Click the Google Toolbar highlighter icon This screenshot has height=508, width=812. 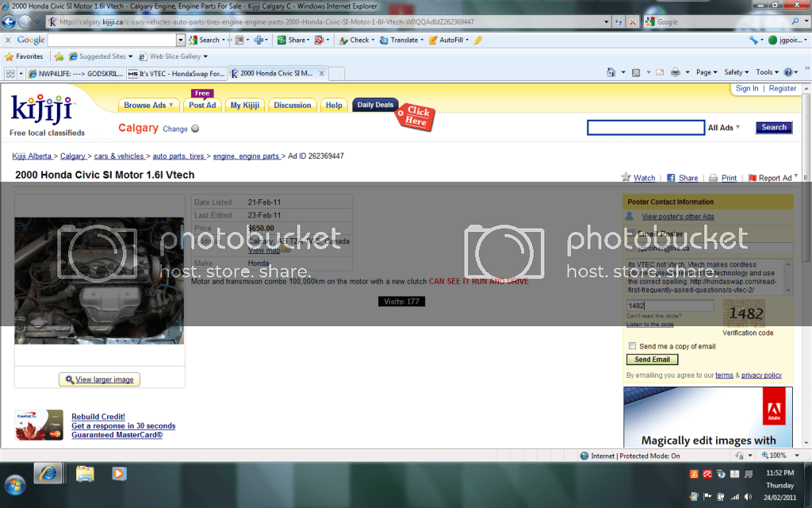477,40
